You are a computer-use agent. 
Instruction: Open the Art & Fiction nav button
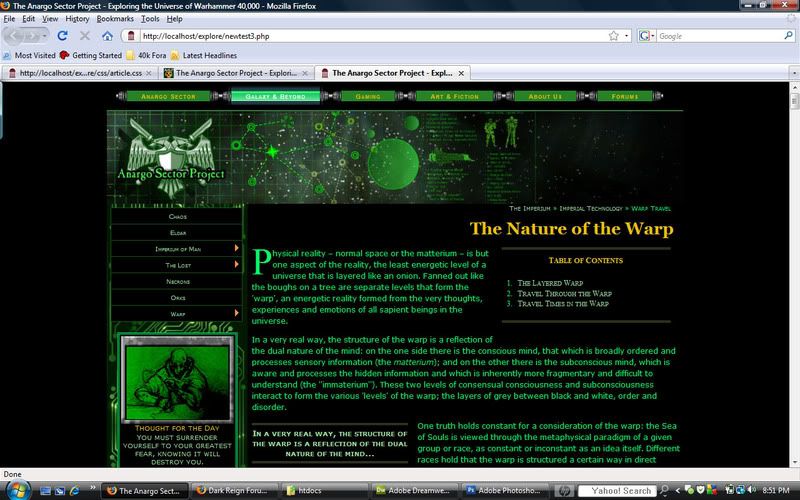coord(455,96)
